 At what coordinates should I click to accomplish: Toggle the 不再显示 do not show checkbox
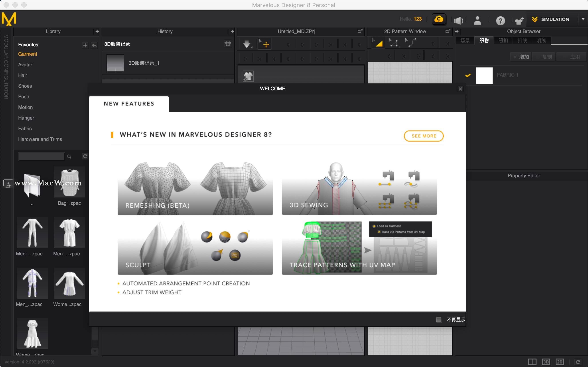pyautogui.click(x=438, y=319)
